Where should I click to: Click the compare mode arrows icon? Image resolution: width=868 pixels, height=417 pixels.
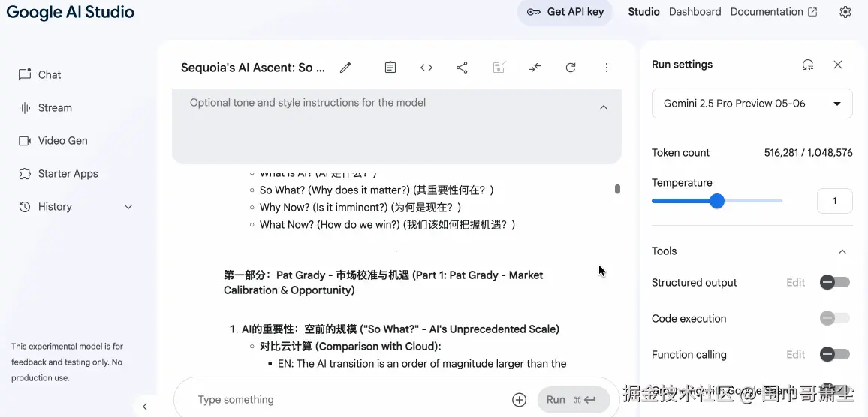(x=534, y=67)
